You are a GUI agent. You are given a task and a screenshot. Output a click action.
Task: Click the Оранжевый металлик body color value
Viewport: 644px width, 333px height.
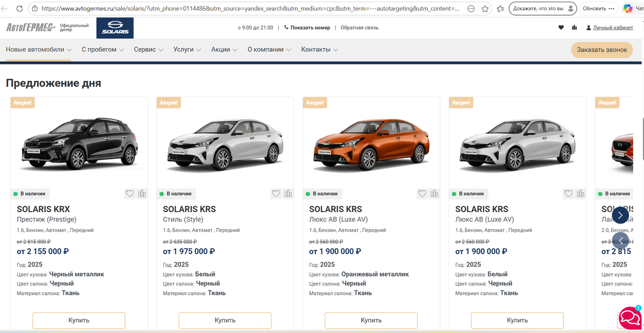375,274
